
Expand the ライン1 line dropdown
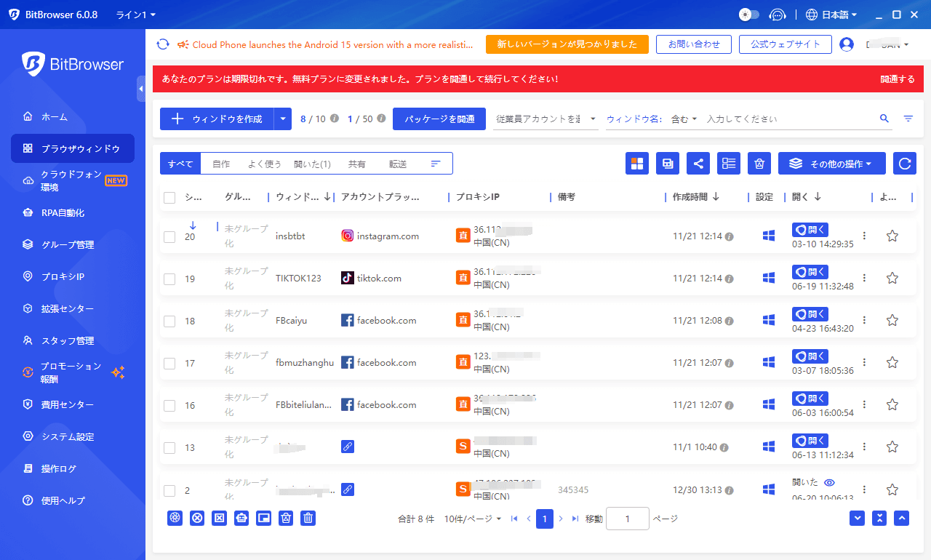click(x=136, y=15)
